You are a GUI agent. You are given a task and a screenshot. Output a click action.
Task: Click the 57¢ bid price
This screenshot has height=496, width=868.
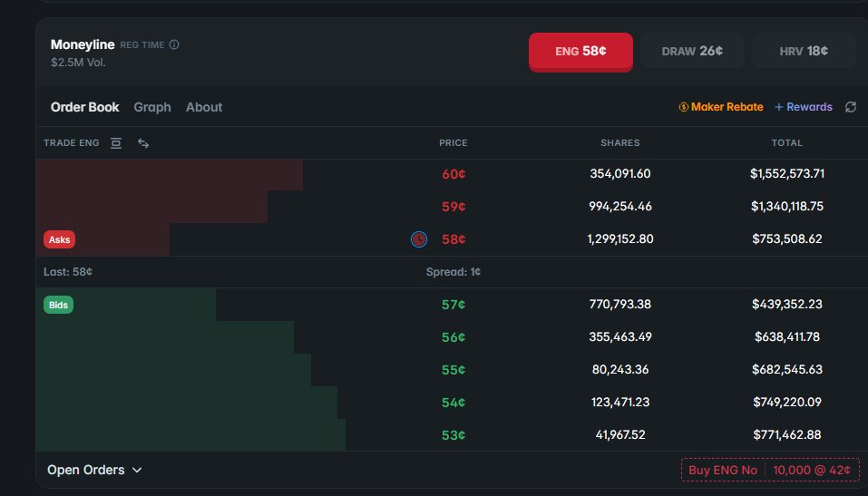click(x=454, y=305)
